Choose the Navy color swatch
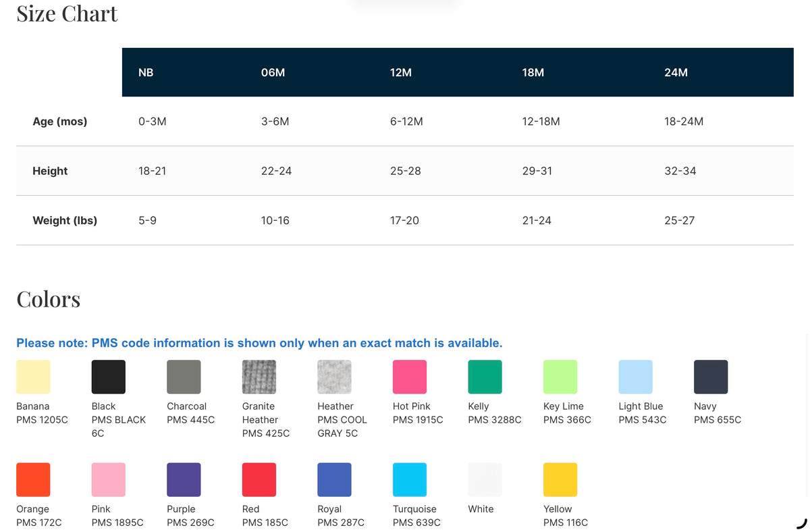The width and height of the screenshot is (810, 532). tap(711, 377)
